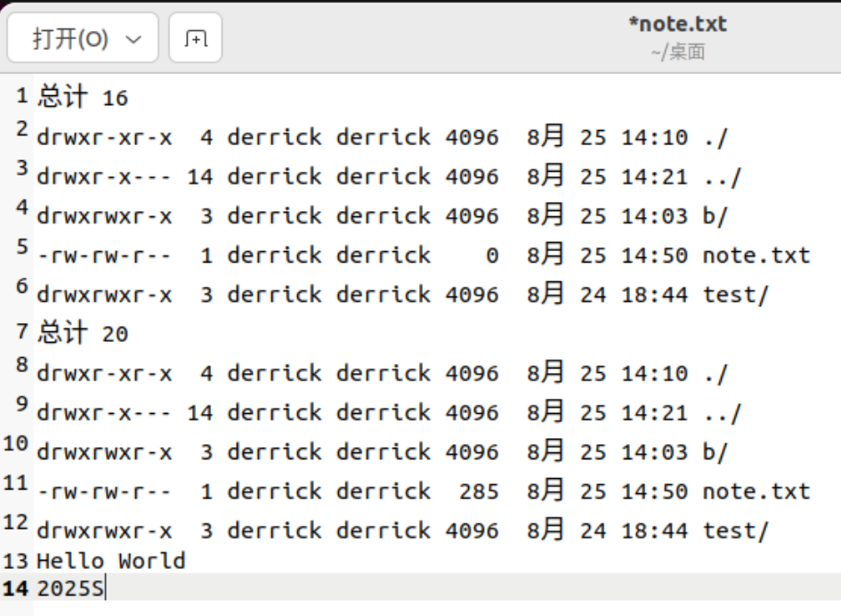The width and height of the screenshot is (841, 616).
Task: Click note.txt filename on line 5
Action: 756,255
